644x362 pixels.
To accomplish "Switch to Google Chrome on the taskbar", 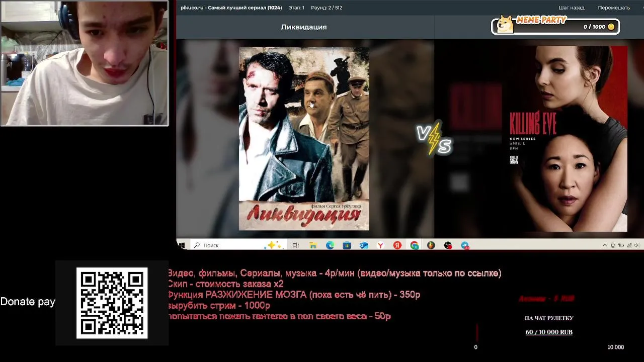I will coord(414,245).
